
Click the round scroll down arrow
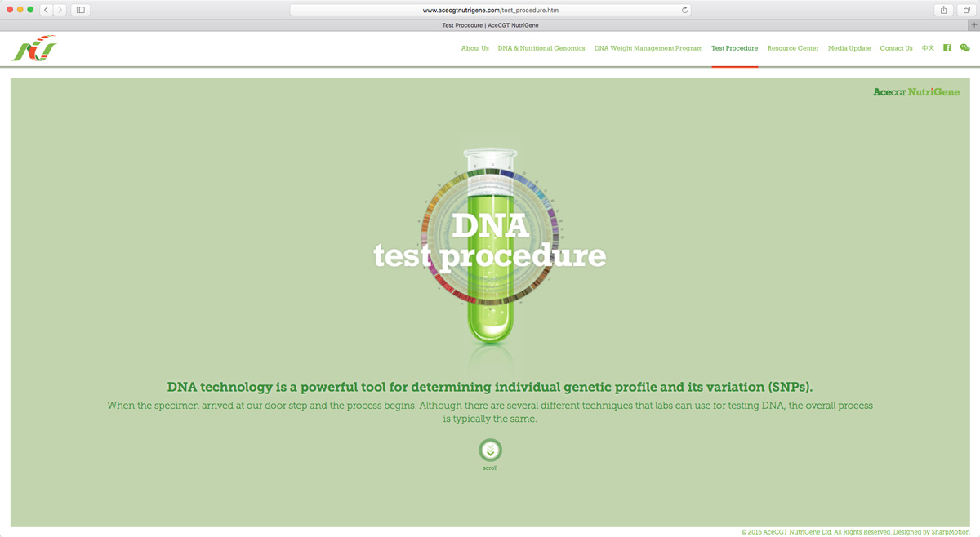(490, 450)
